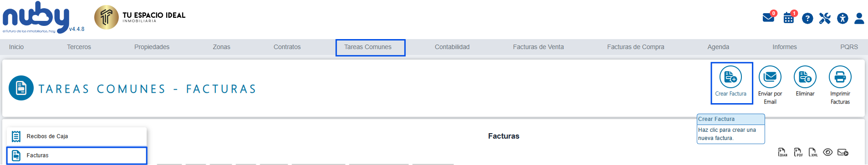Open the accessibility options icon

pyautogui.click(x=842, y=19)
